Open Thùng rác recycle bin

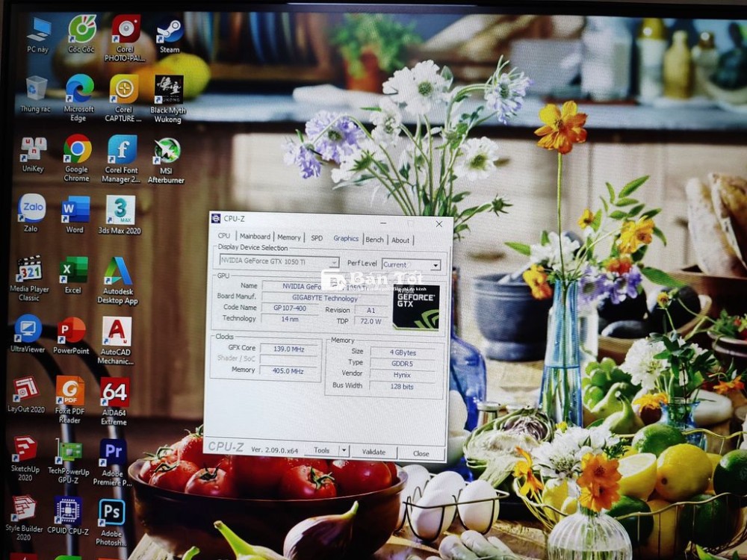pyautogui.click(x=36, y=94)
